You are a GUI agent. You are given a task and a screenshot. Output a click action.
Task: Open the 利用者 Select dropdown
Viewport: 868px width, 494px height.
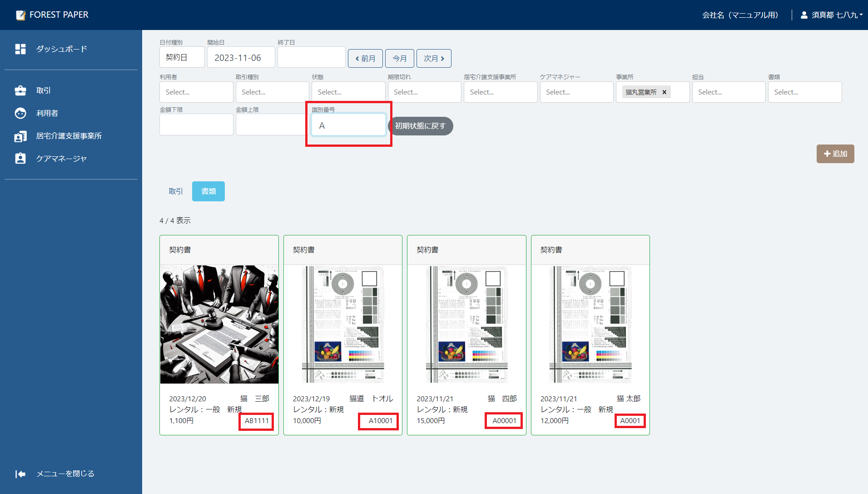pos(196,92)
